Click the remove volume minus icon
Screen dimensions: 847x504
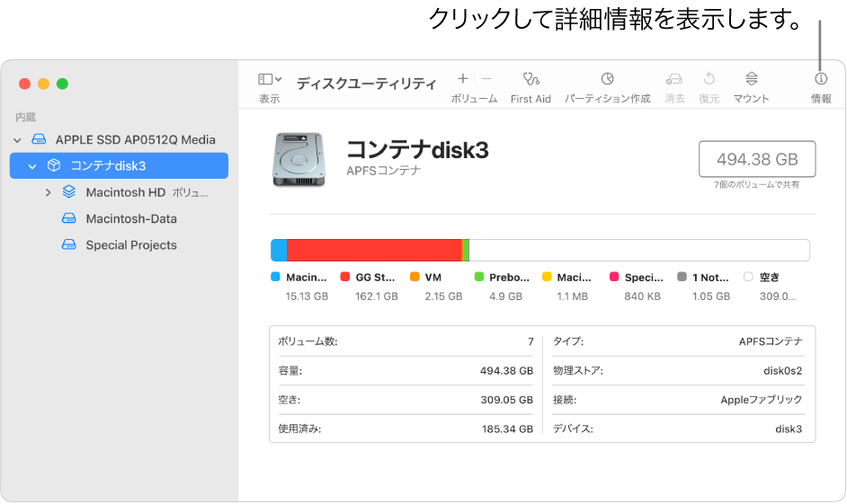tap(486, 79)
